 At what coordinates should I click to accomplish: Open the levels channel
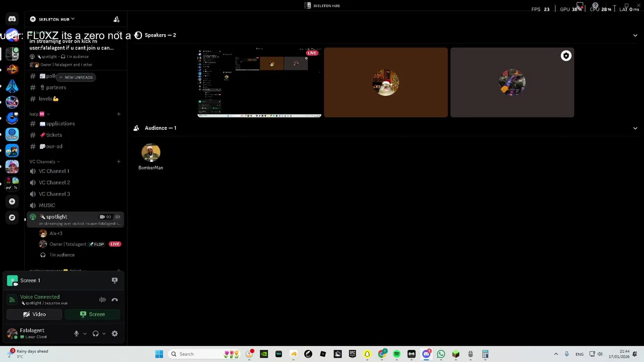coord(75,99)
